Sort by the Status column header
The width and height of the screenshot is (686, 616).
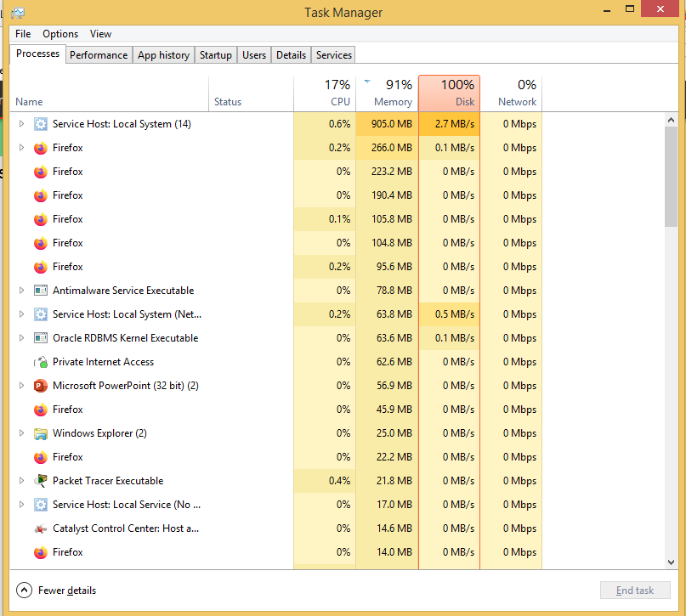(x=251, y=93)
